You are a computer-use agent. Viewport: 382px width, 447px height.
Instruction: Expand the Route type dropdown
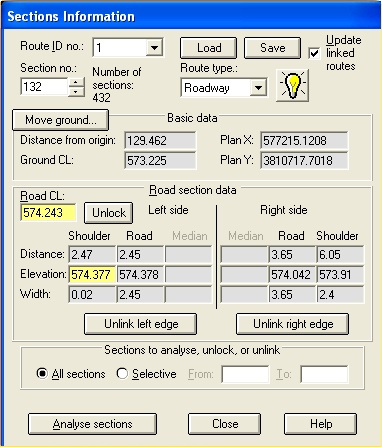[x=258, y=88]
